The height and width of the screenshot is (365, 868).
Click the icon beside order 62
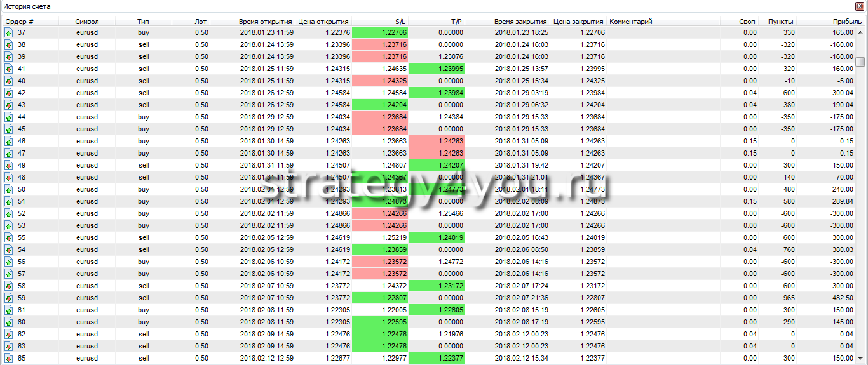tap(9, 334)
